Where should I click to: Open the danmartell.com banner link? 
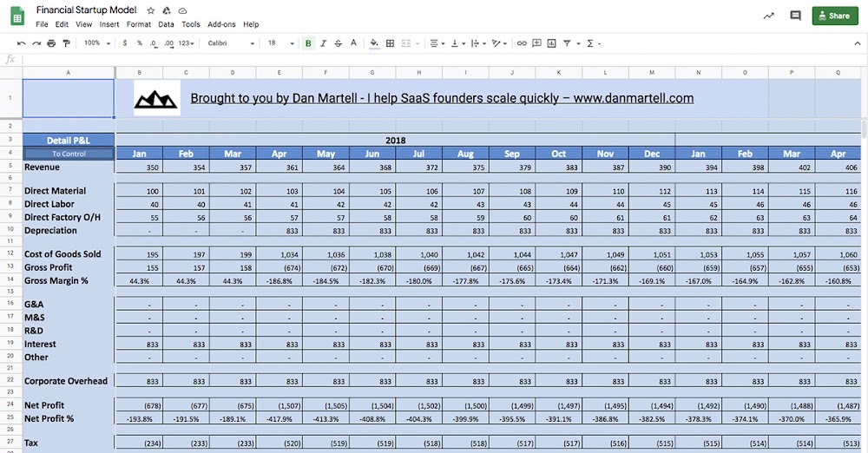442,98
